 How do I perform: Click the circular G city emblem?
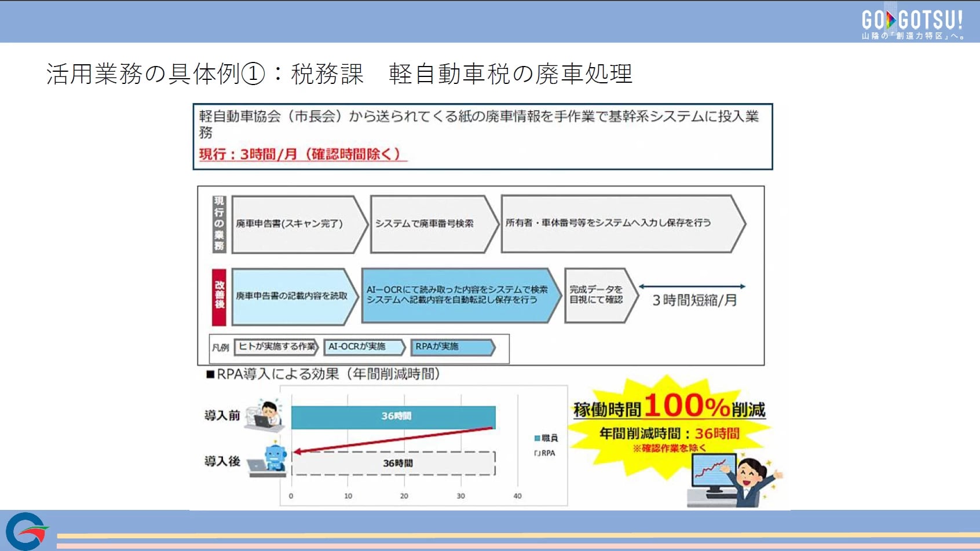click(x=25, y=531)
